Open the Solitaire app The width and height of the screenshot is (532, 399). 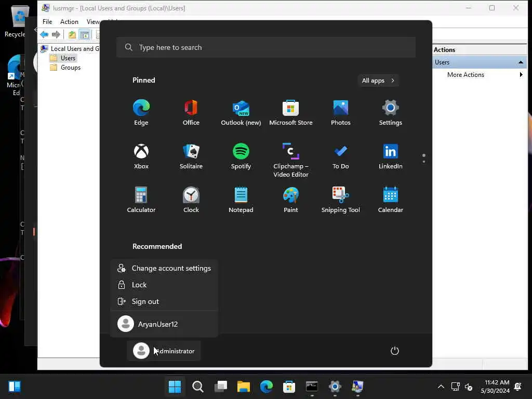[191, 156]
